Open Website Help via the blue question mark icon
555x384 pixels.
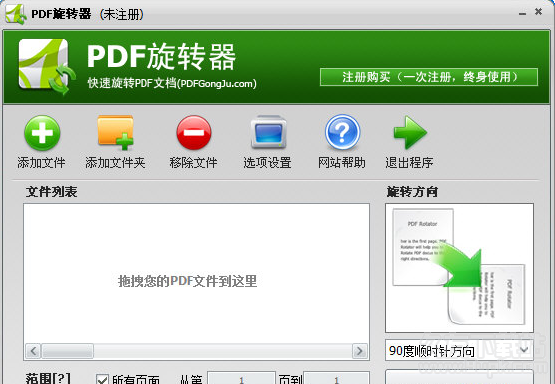coord(342,132)
